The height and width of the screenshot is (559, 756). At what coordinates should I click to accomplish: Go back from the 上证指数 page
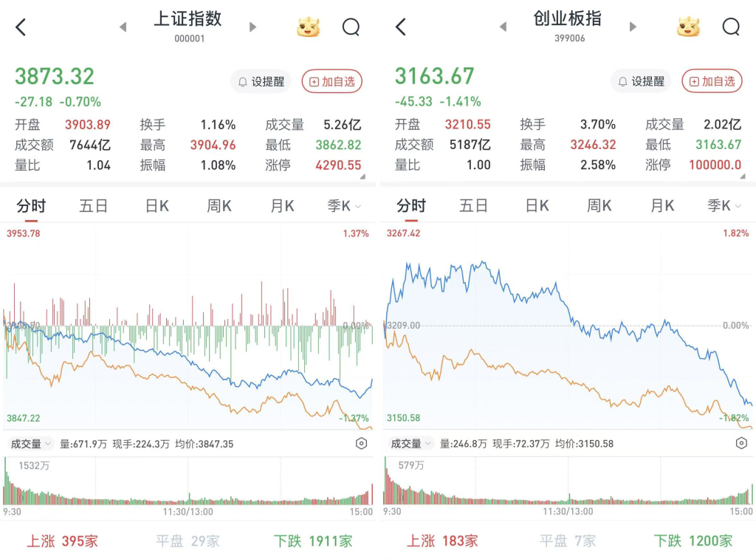21,28
